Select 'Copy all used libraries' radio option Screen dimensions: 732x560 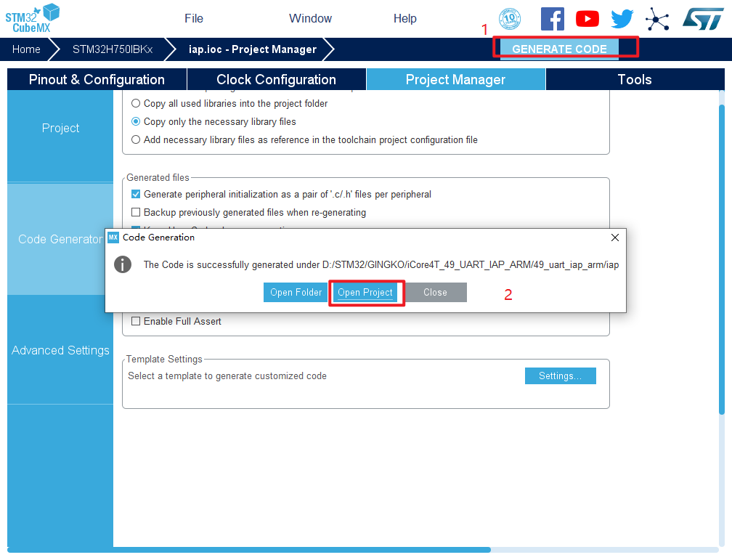(136, 104)
